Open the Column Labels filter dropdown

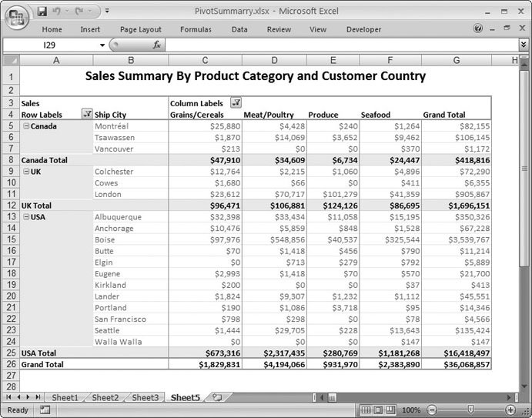coord(236,103)
